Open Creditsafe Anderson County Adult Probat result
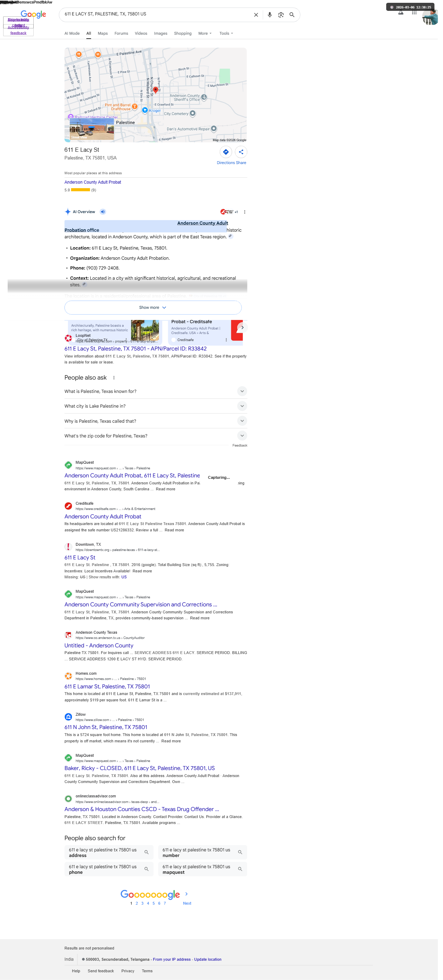 [103, 517]
